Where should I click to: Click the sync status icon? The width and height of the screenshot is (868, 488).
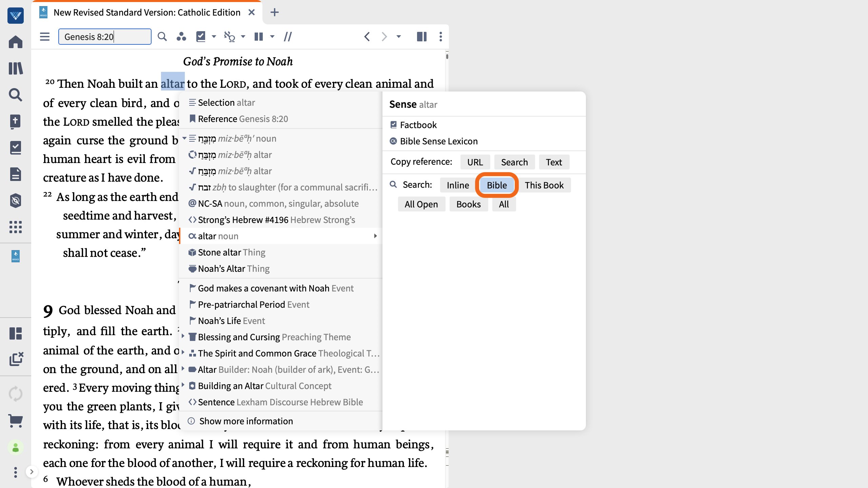(x=16, y=394)
